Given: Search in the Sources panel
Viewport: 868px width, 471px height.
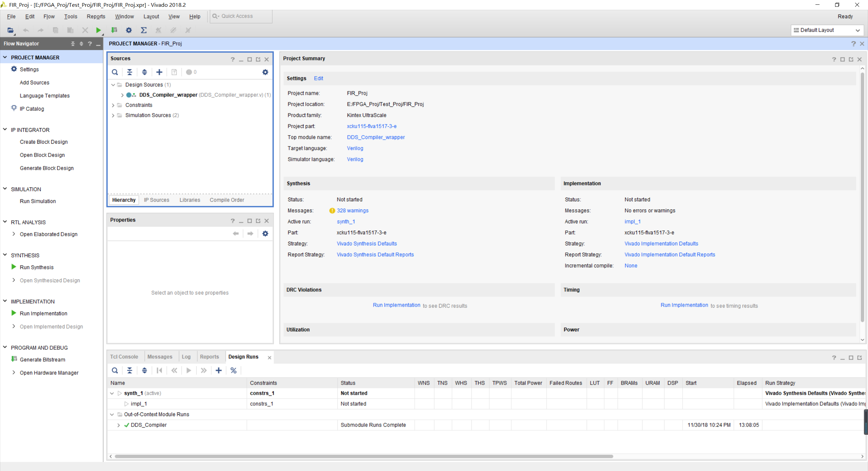Looking at the screenshot, I should (115, 72).
